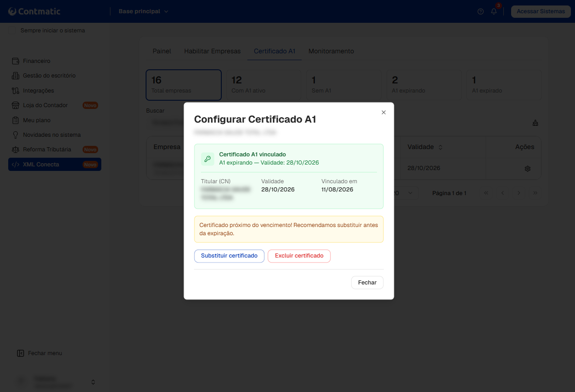Click the Substituir certificado button
The width and height of the screenshot is (575, 392).
point(229,256)
